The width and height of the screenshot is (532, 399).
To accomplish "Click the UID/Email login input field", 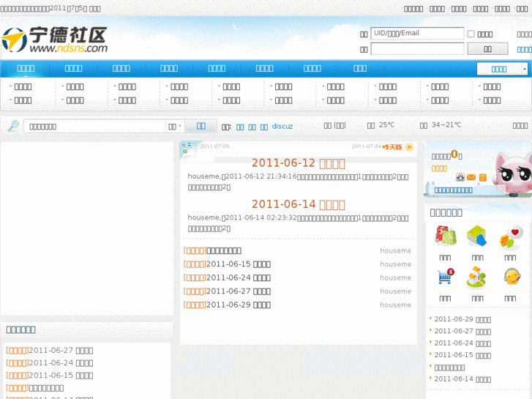I will point(417,33).
